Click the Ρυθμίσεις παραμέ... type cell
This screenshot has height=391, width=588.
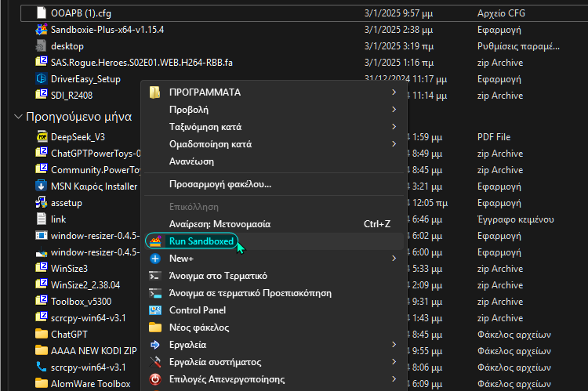[x=518, y=46]
